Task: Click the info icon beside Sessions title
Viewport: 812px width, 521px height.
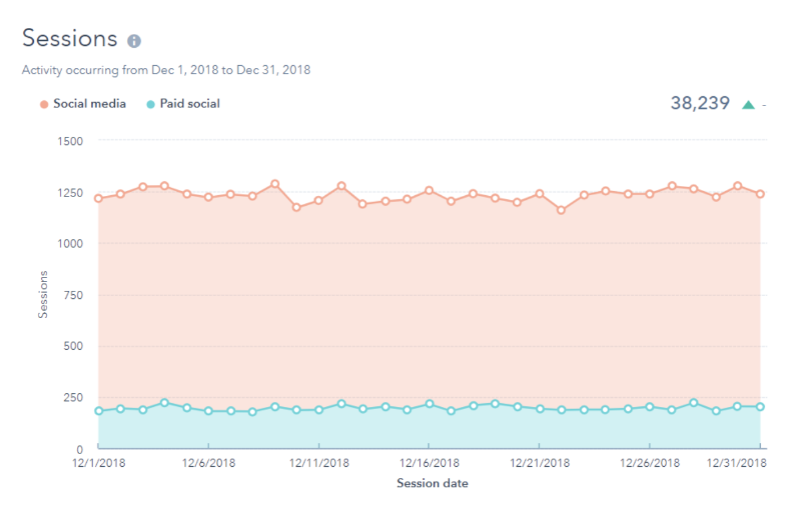Action: coord(134,41)
